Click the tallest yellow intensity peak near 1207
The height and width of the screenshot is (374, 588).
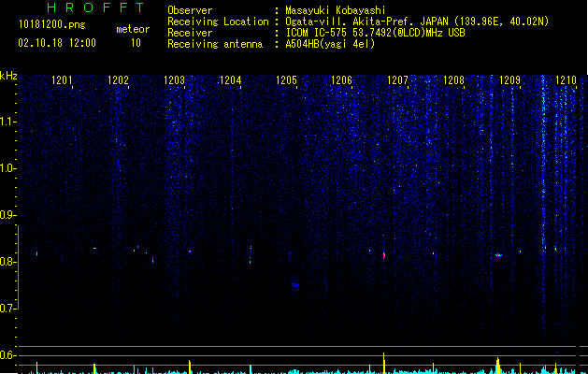click(x=383, y=363)
